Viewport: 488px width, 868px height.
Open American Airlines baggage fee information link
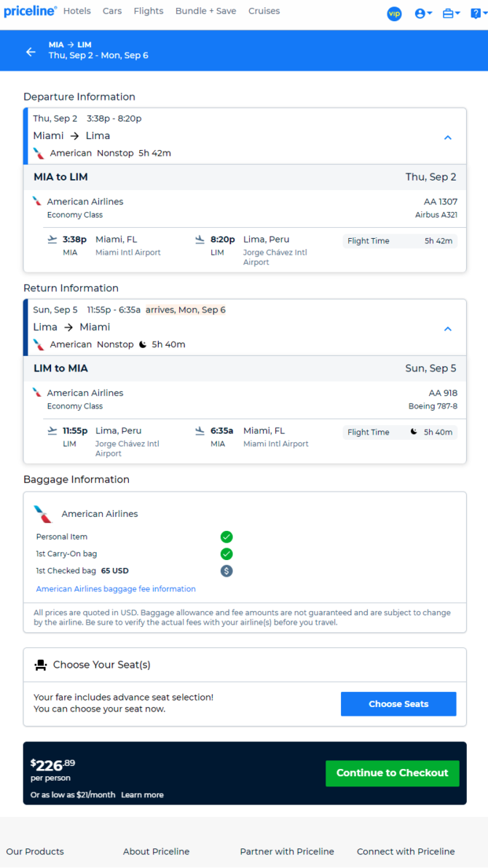[116, 589]
